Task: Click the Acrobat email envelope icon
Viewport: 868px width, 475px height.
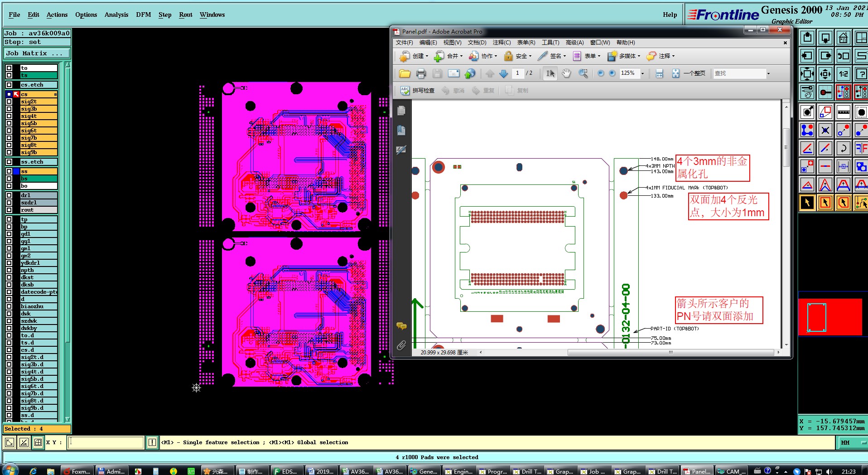Action: 453,73
